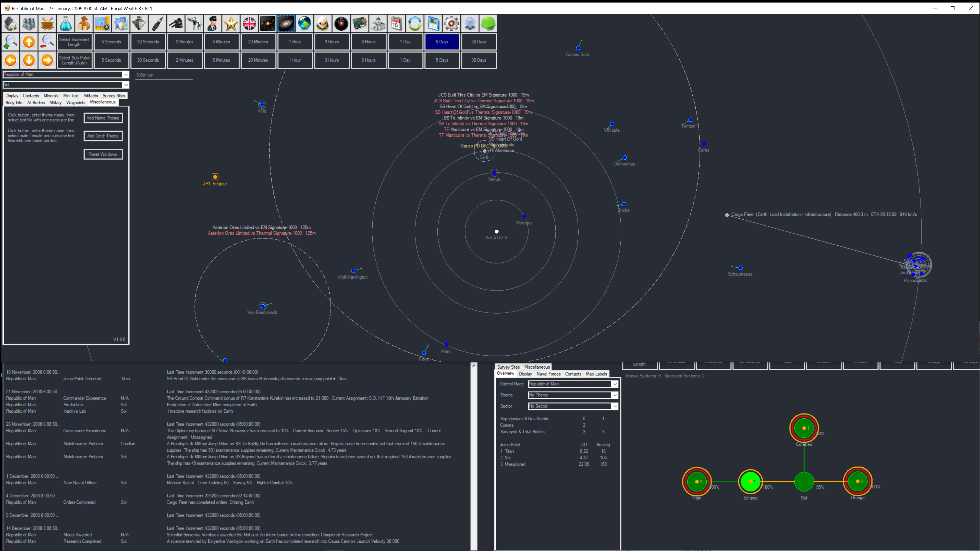Select the Waypoints tab

(x=76, y=103)
